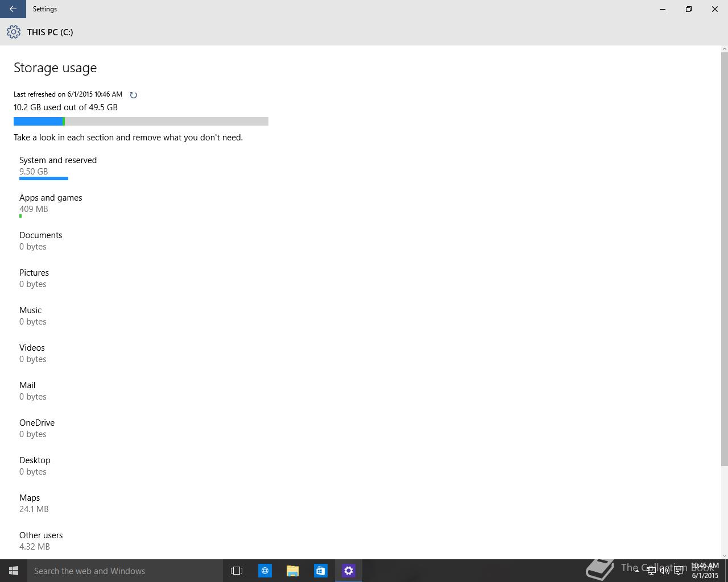Screen dimensions: 728x582
Task: Restore down the Settings window
Action: click(689, 9)
